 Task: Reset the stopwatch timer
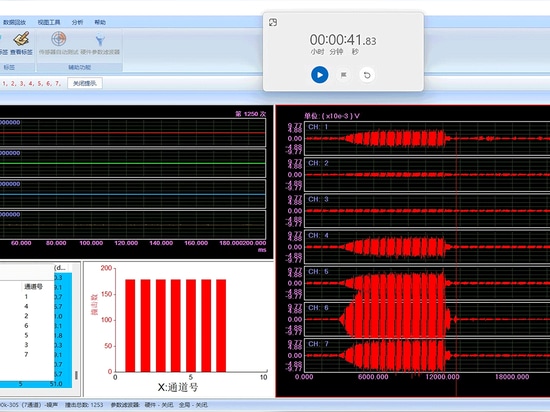point(367,75)
